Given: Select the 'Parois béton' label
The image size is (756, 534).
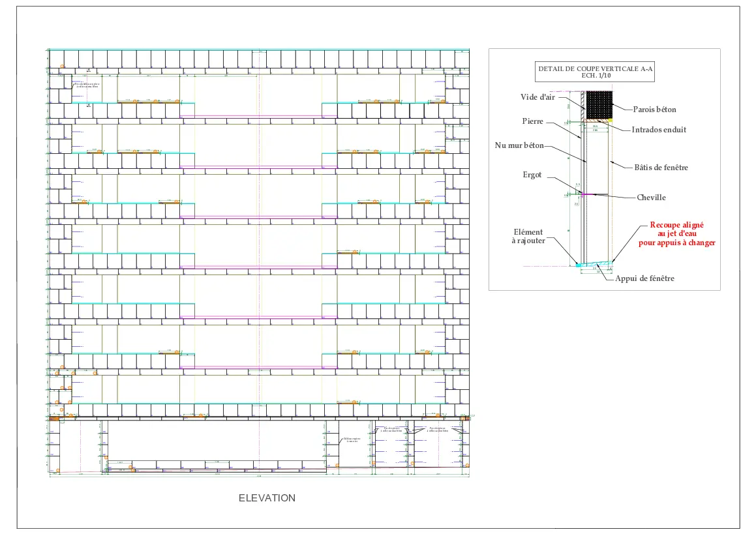Looking at the screenshot, I should (x=654, y=109).
